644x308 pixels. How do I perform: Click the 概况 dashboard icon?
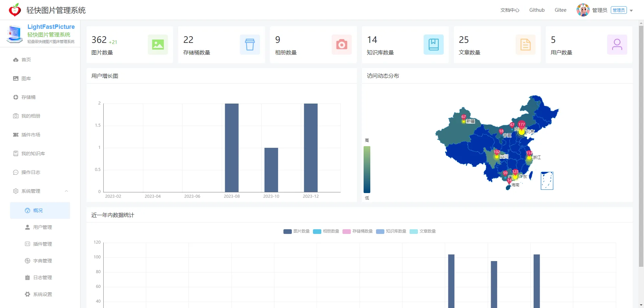28,210
